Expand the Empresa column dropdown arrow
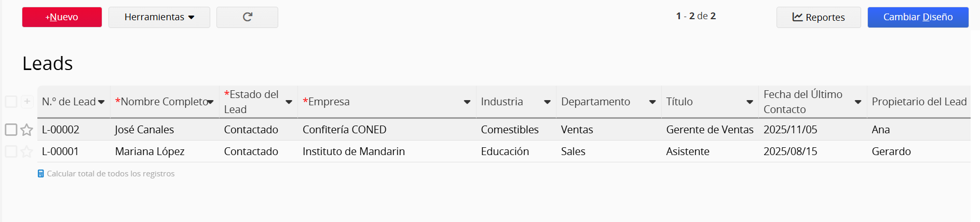Viewport: 980px width, 222px height. pyautogui.click(x=467, y=102)
